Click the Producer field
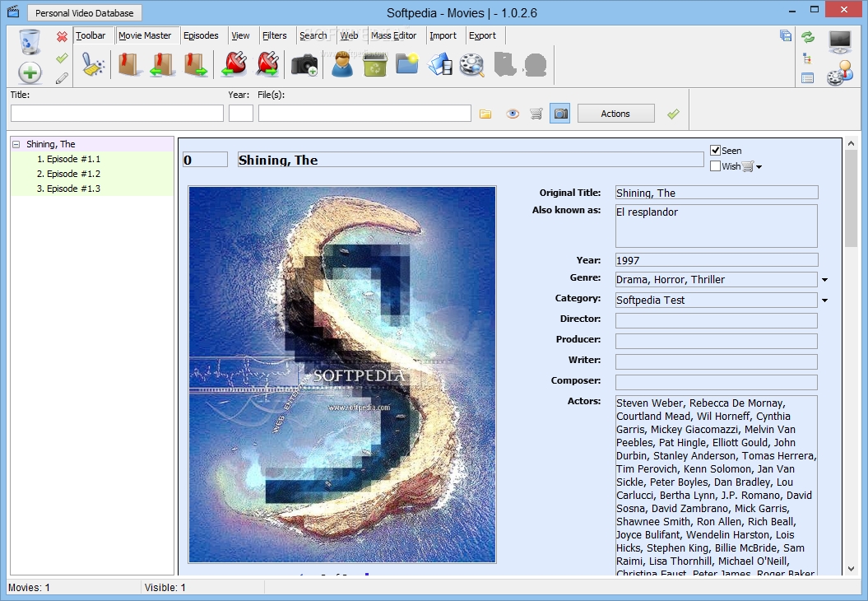The width and height of the screenshot is (868, 601). coord(717,341)
